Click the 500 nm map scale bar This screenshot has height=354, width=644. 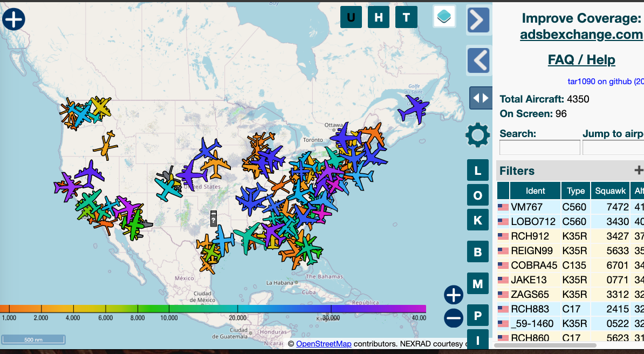[x=33, y=339]
